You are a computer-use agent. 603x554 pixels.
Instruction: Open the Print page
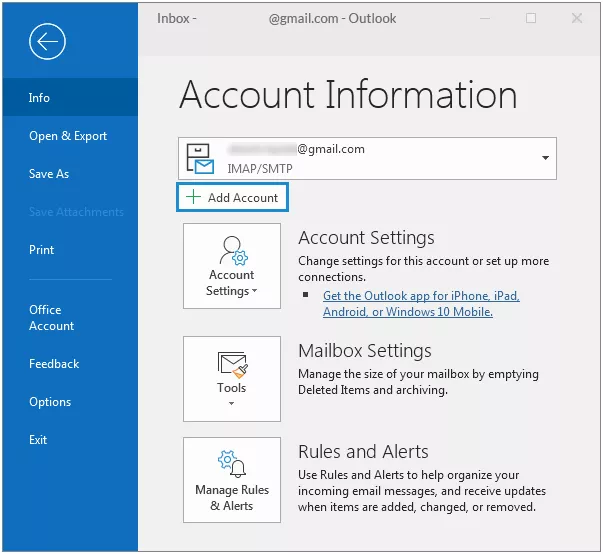(x=42, y=250)
